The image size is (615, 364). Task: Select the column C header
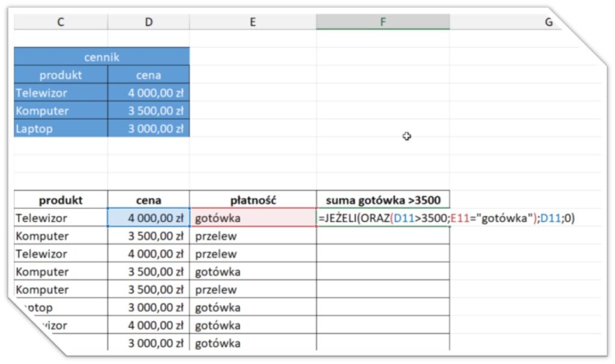coord(59,22)
